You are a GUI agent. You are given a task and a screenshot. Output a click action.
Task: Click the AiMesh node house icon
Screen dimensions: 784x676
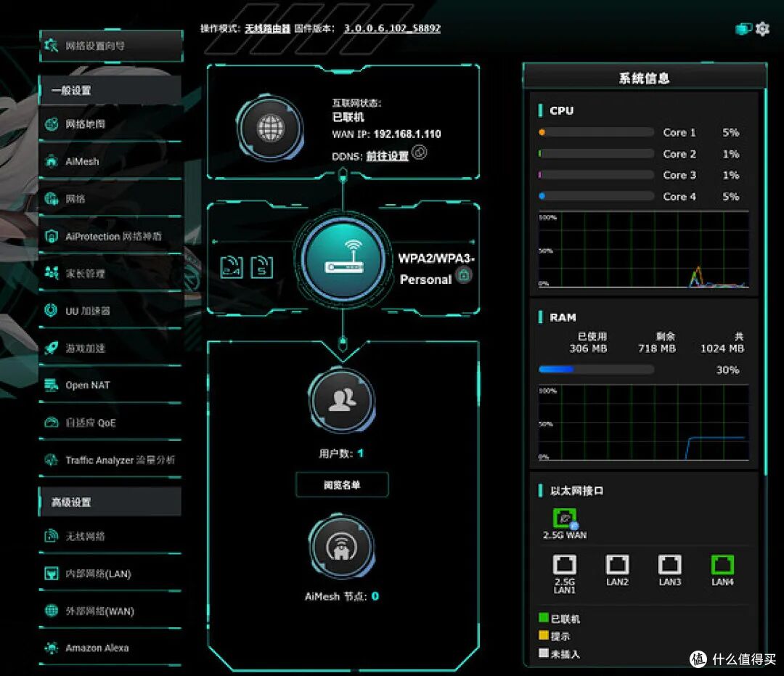click(343, 547)
